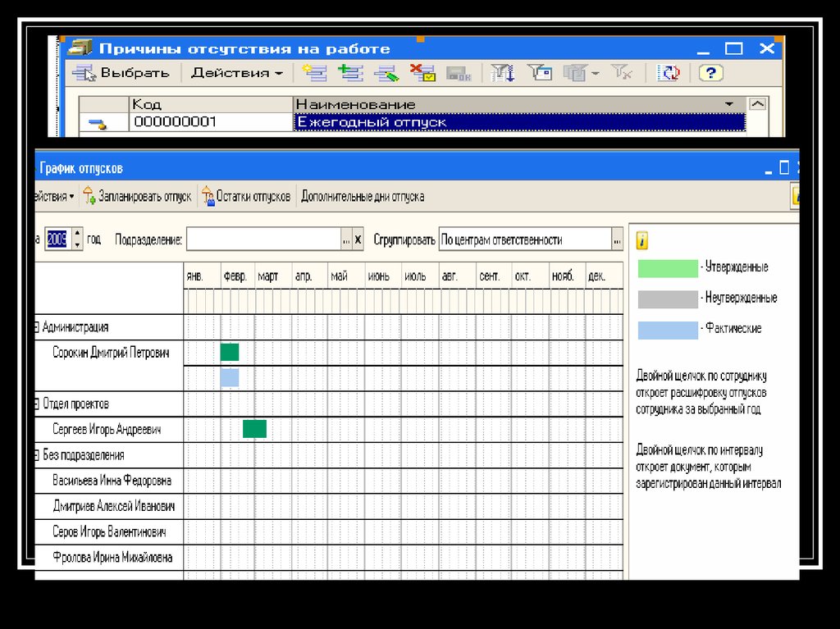This screenshot has height=629, width=840.
Task: Click the add new item icon
Action: click(x=314, y=73)
